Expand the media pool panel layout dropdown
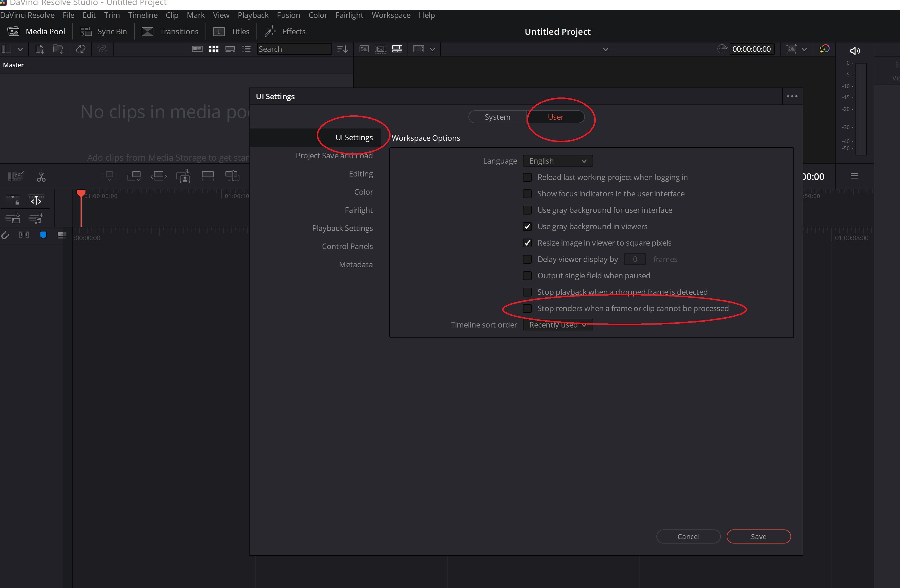This screenshot has width=900, height=588. pos(20,49)
